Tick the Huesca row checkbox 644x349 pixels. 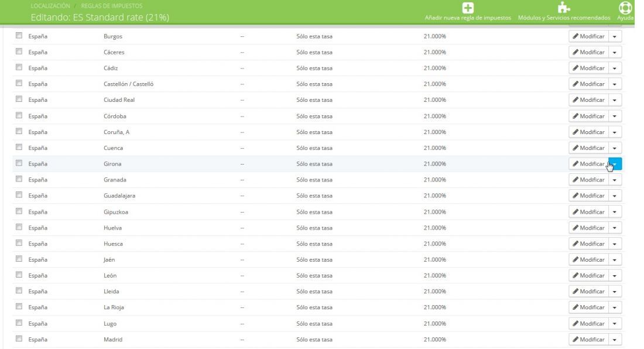[x=19, y=243]
